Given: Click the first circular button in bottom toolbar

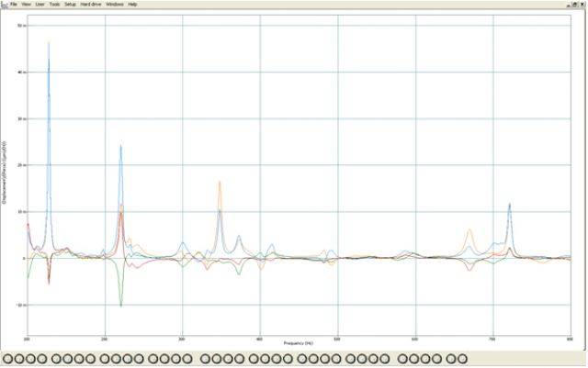Looking at the screenshot, I should click(9, 358).
